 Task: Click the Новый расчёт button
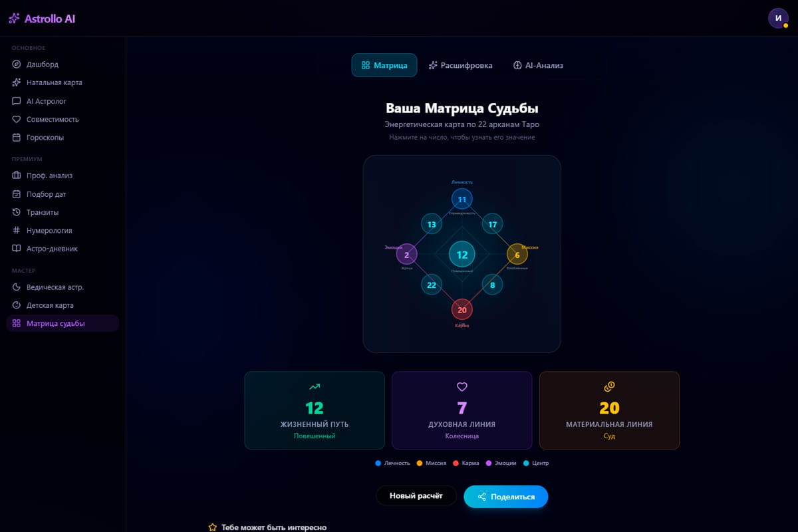[416, 496]
